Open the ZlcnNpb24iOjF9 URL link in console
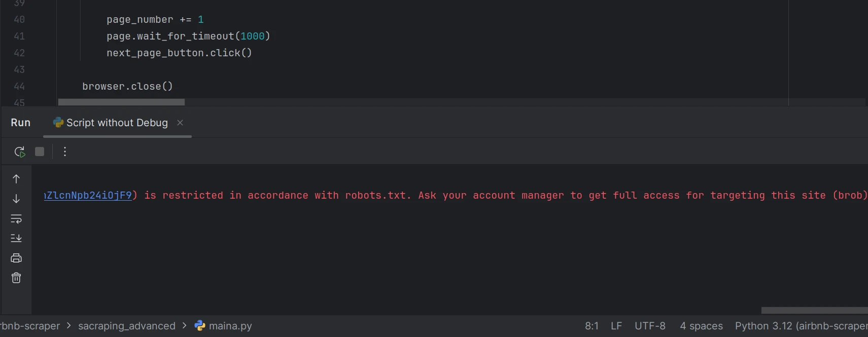Image resolution: width=868 pixels, height=337 pixels. click(88, 196)
